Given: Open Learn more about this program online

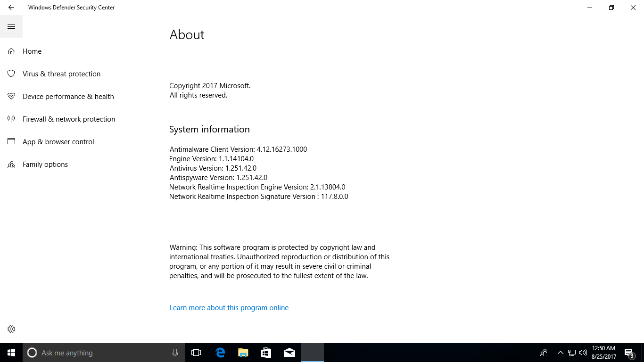Looking at the screenshot, I should [229, 308].
